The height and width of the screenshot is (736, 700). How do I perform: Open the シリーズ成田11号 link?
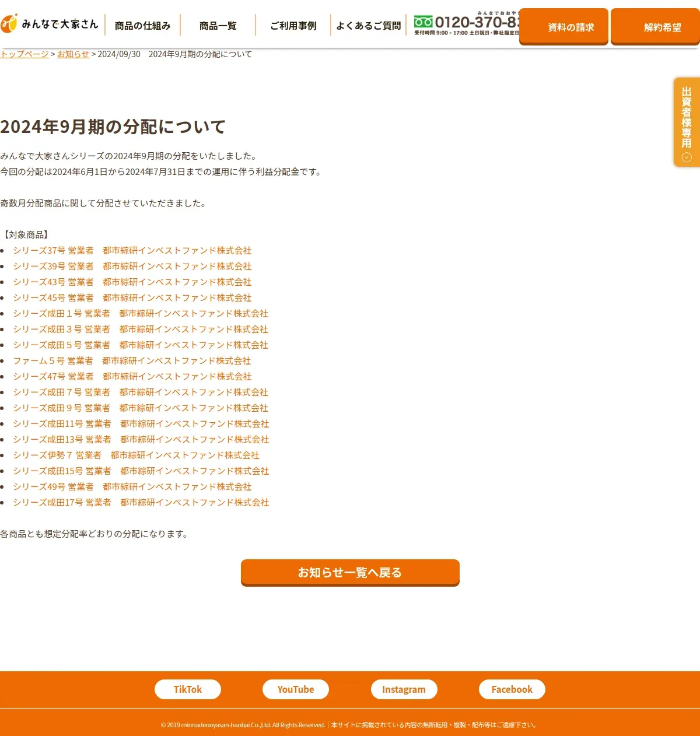[141, 424]
